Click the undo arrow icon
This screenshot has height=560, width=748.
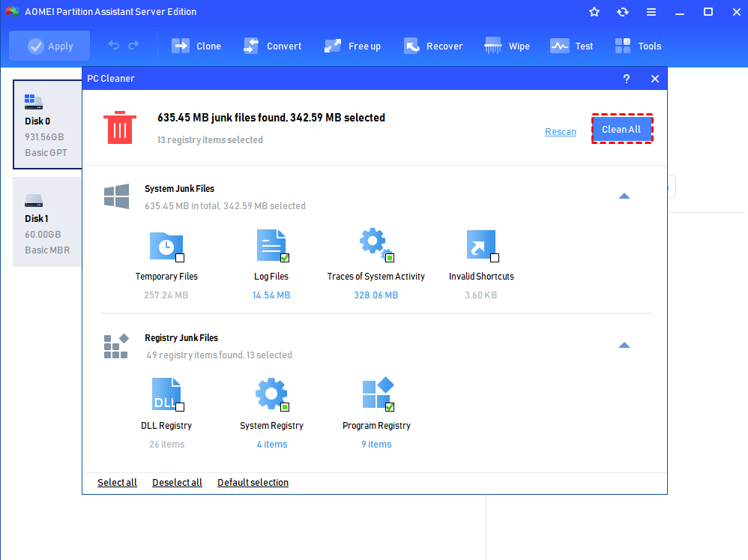click(x=113, y=45)
